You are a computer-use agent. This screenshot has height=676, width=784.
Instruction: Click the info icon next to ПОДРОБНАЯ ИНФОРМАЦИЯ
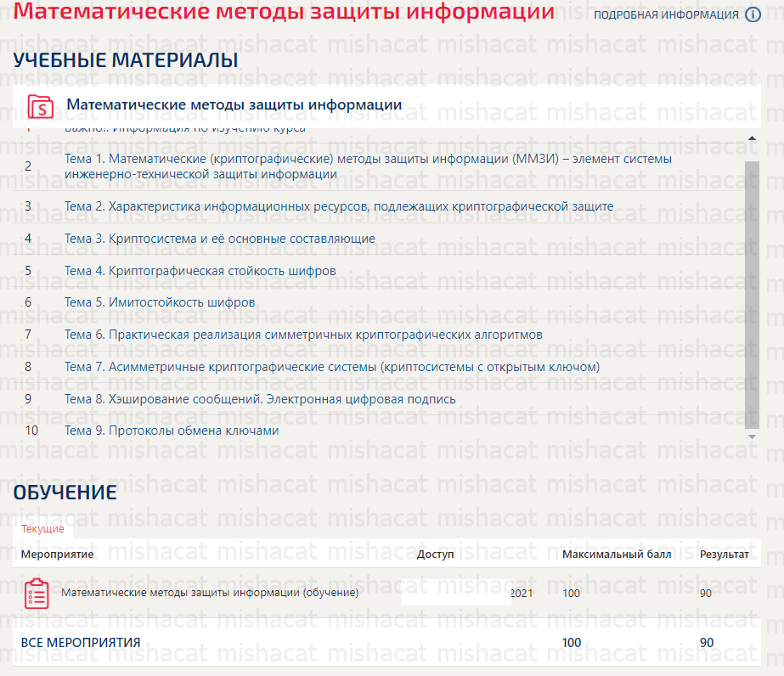[x=753, y=15]
